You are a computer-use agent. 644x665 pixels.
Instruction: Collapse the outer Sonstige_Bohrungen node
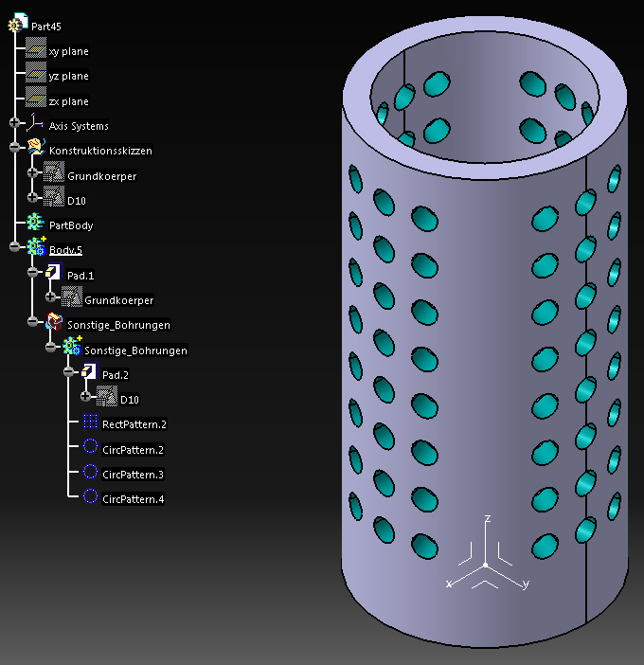click(x=32, y=321)
